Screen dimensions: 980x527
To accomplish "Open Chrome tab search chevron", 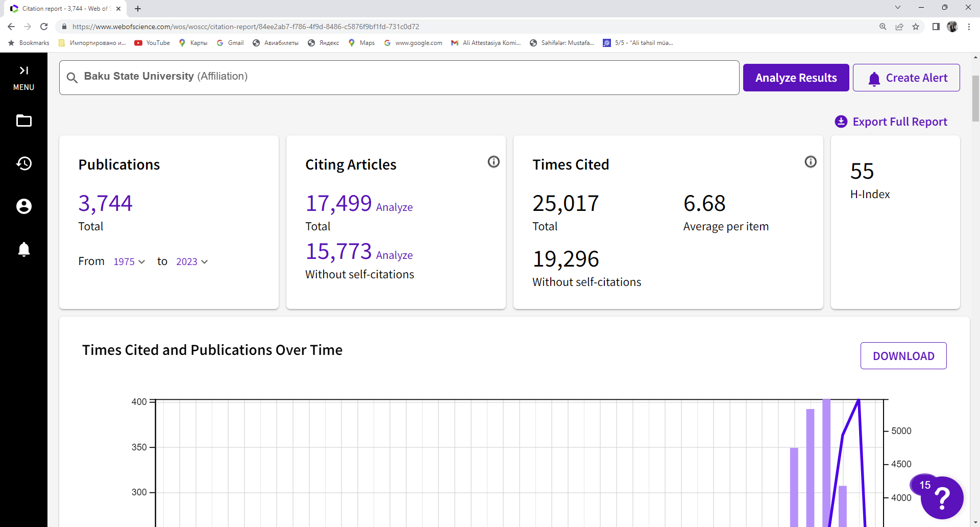I will pyautogui.click(x=898, y=8).
